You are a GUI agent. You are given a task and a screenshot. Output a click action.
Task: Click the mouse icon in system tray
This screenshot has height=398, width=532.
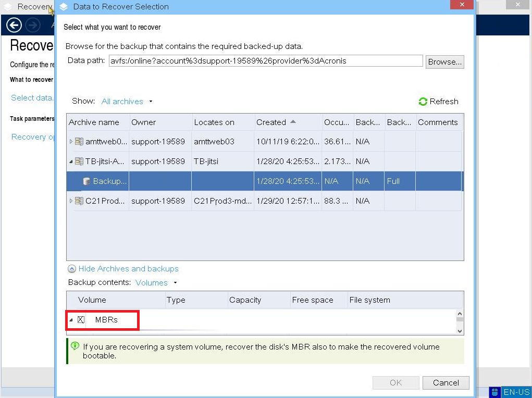coord(495,392)
